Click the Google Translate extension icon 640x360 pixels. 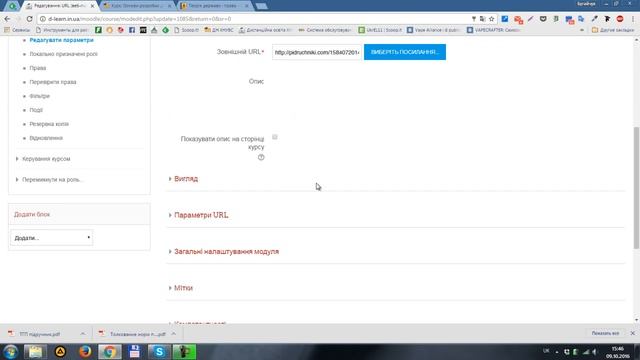tap(581, 19)
